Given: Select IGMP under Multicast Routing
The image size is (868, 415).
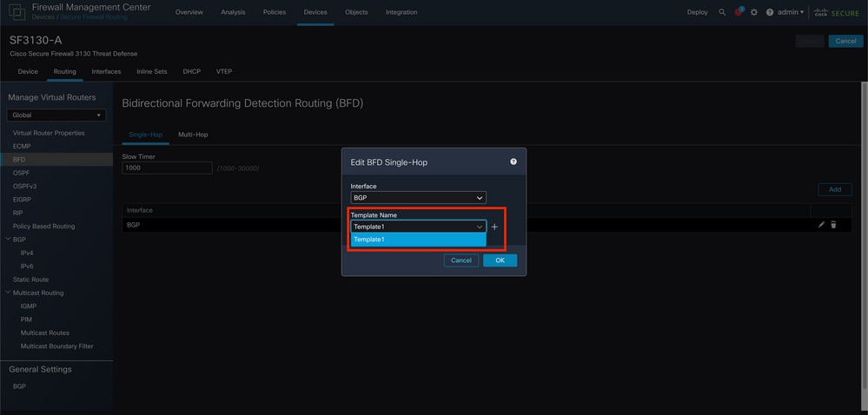Looking at the screenshot, I should (x=28, y=306).
